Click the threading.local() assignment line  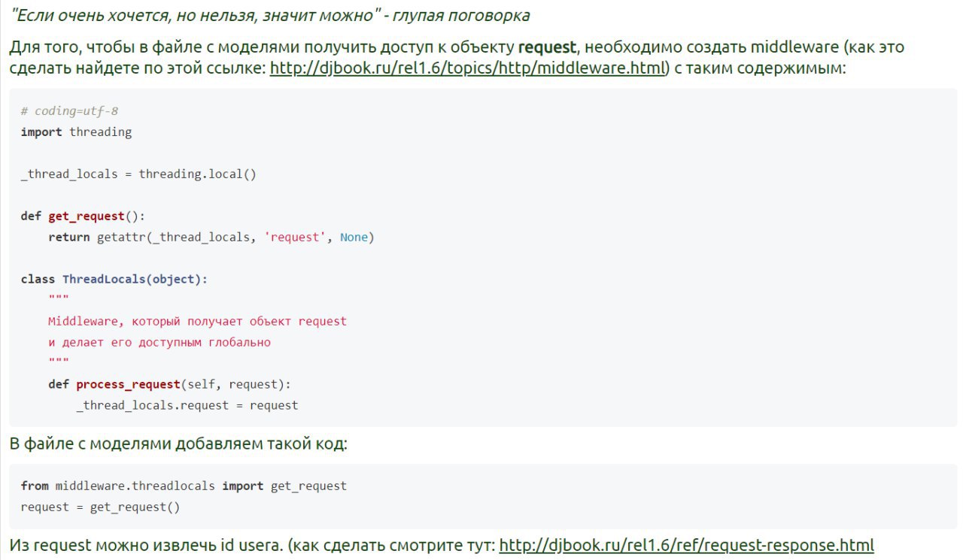coord(138,174)
